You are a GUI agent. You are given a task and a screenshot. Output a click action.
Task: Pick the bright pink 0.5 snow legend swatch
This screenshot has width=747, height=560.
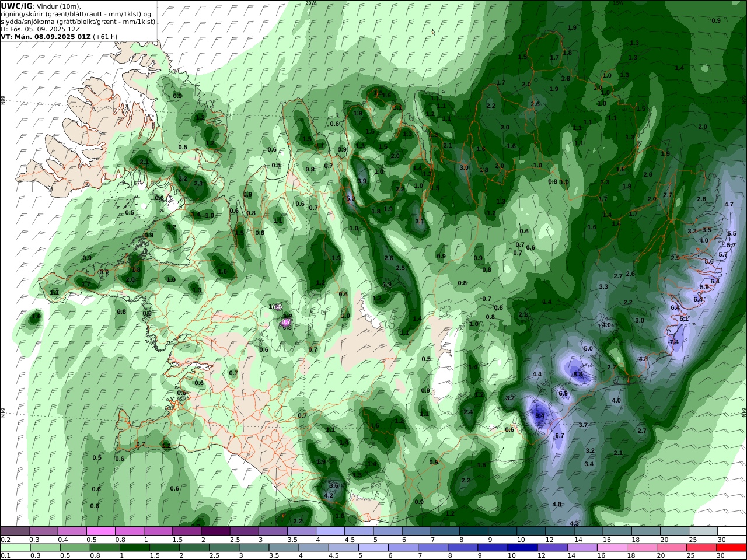101,531
